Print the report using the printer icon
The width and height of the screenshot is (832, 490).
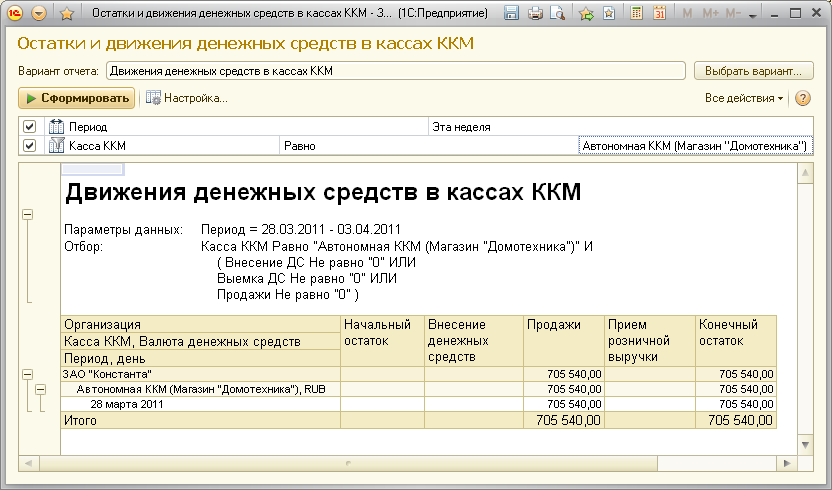(535, 13)
